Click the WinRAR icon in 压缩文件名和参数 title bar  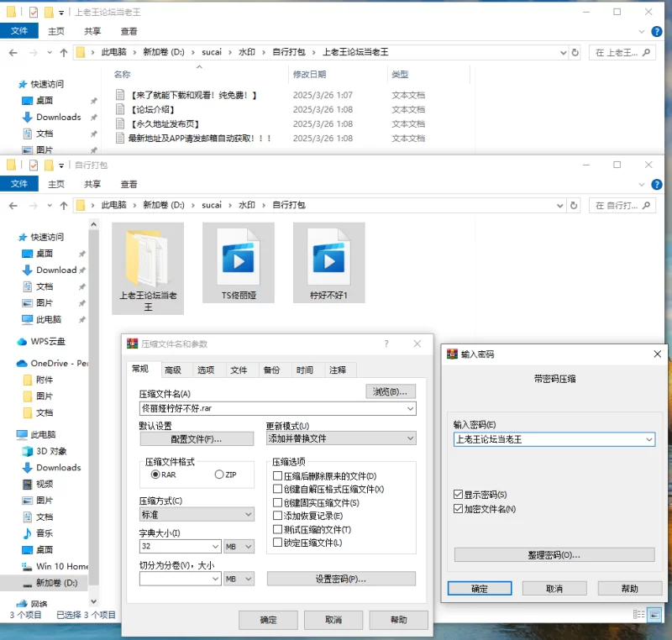click(x=133, y=344)
